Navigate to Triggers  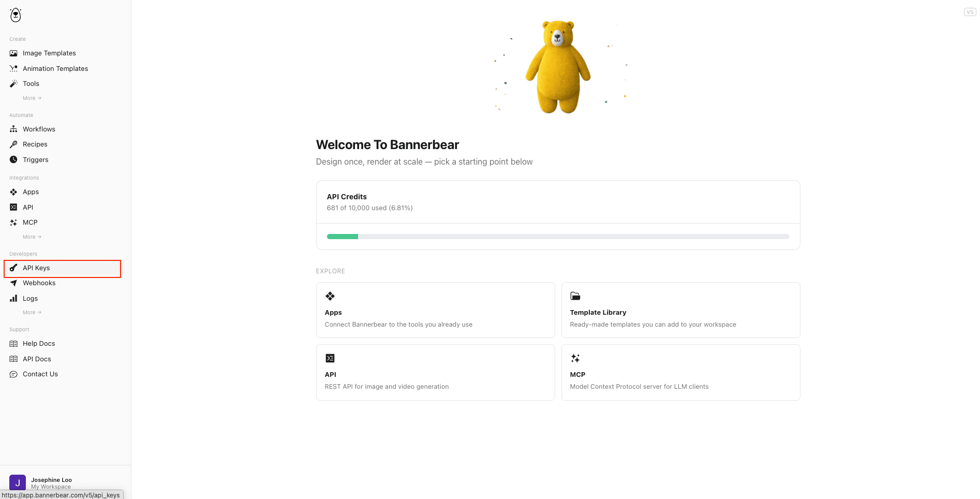click(x=36, y=159)
